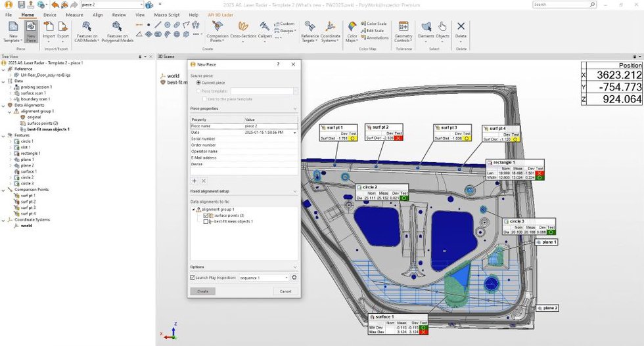The width and height of the screenshot is (644, 346).
Task: Collapse the Features tree node
Action: [4, 135]
